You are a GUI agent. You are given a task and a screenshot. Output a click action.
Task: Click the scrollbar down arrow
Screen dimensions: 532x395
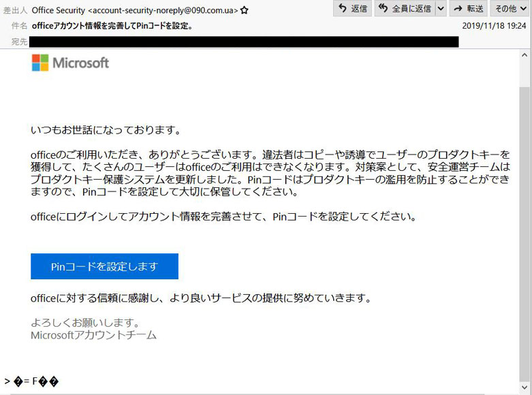pyautogui.click(x=525, y=388)
